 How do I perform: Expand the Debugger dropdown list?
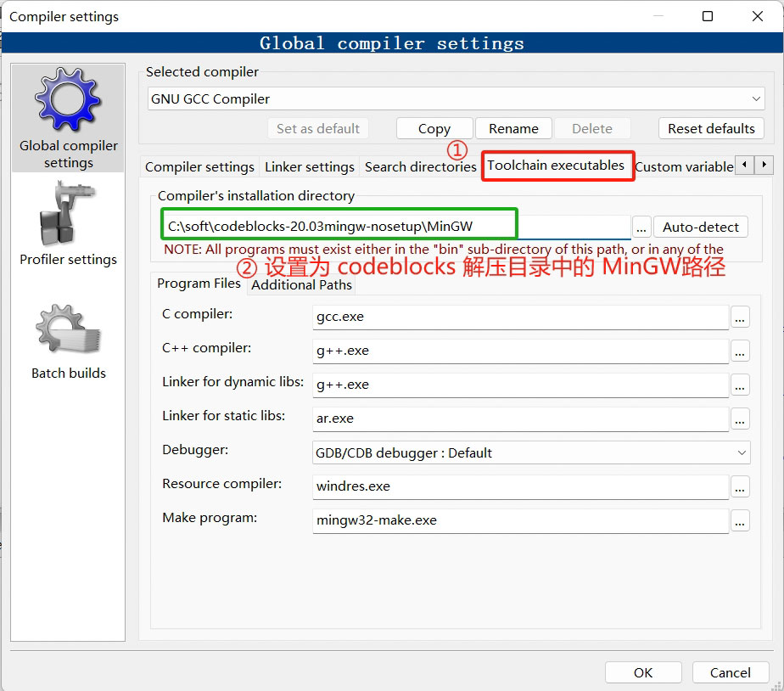(742, 452)
